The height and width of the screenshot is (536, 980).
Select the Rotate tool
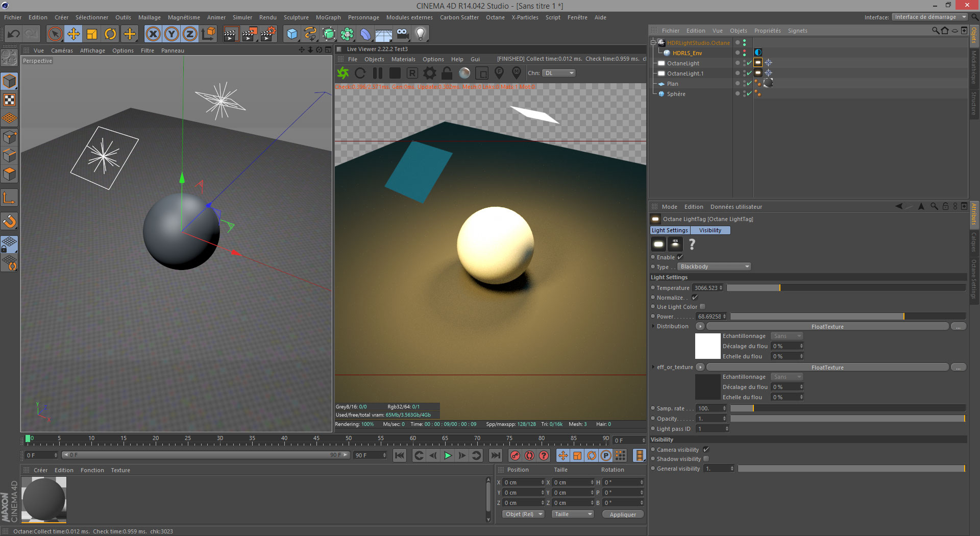tap(110, 34)
